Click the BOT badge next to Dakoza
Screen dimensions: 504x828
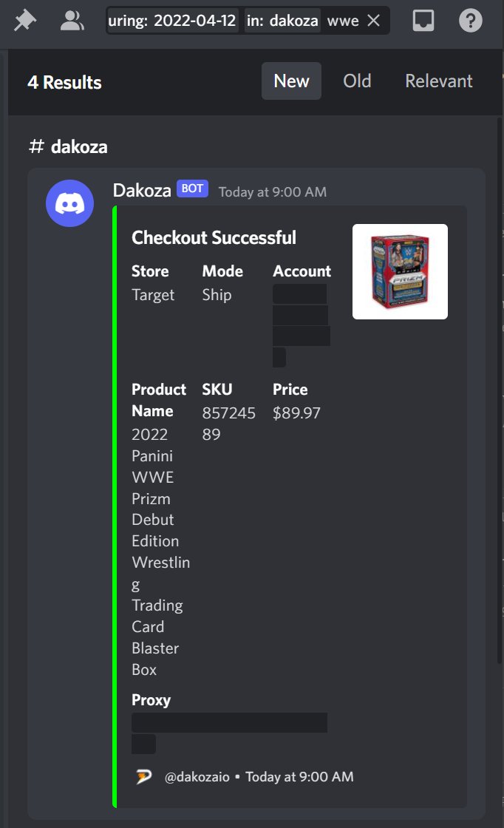(192, 189)
